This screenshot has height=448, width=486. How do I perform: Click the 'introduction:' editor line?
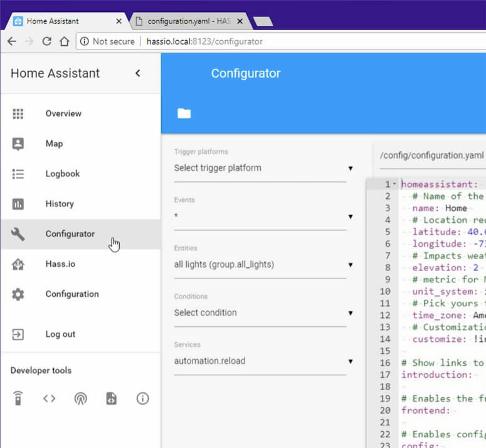(x=437, y=375)
